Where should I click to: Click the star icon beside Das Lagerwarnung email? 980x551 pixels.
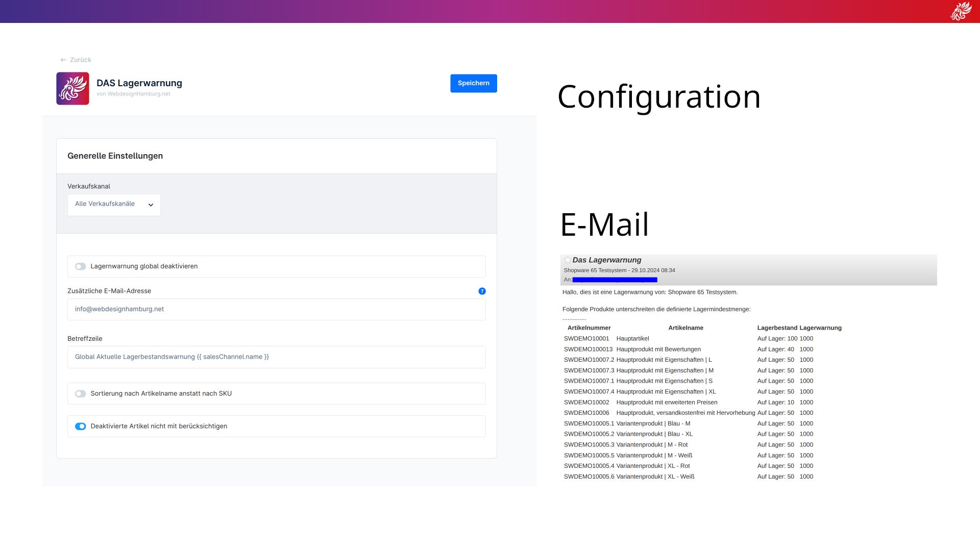pyautogui.click(x=568, y=260)
